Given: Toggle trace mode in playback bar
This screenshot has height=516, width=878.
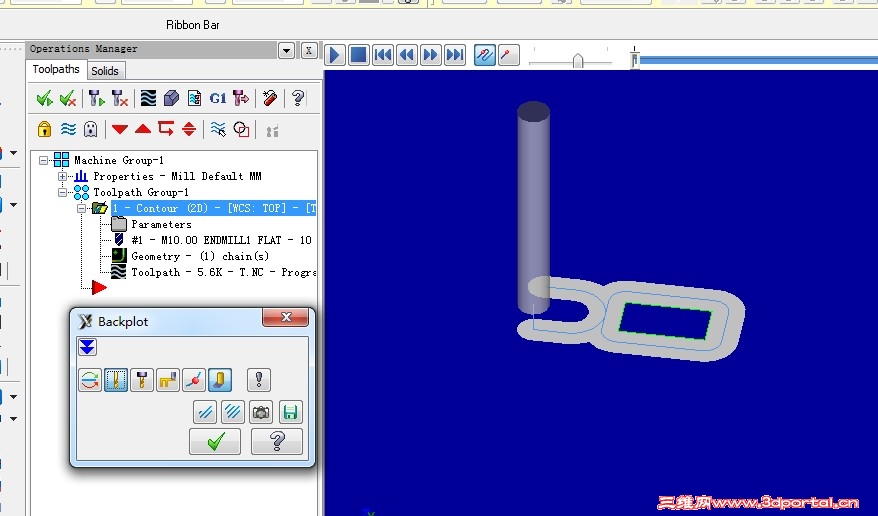Looking at the screenshot, I should [x=485, y=55].
